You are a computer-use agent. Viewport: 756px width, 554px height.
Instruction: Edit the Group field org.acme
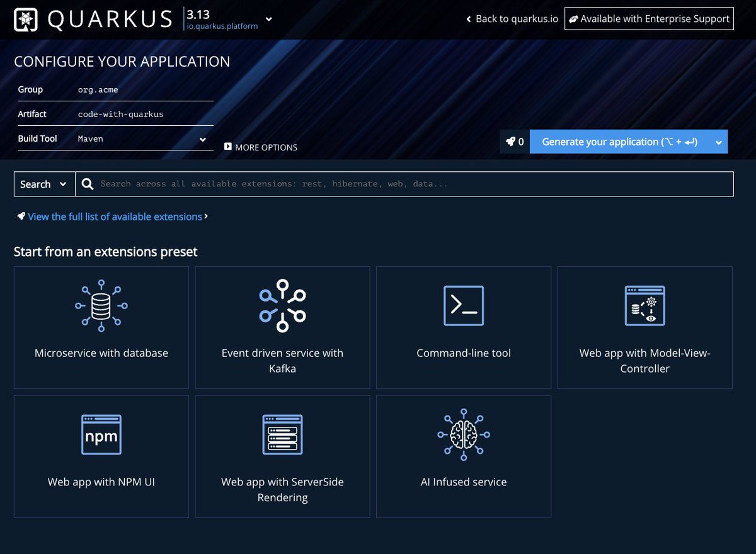pos(145,89)
